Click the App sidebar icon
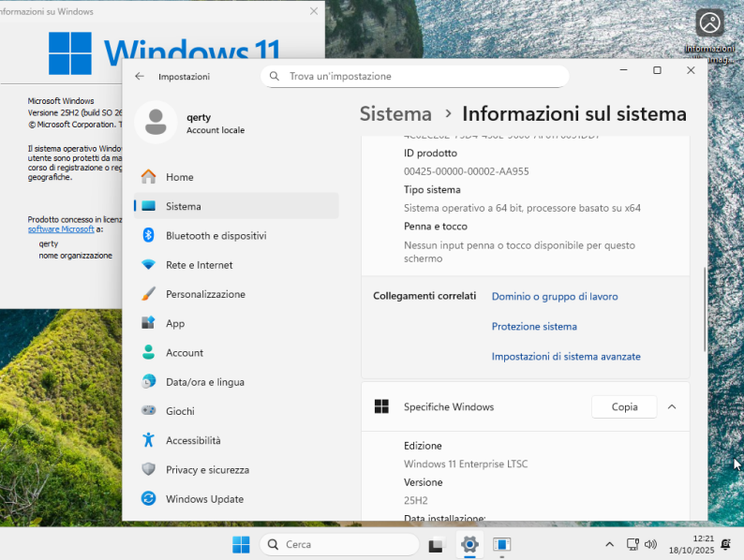 [x=148, y=323]
